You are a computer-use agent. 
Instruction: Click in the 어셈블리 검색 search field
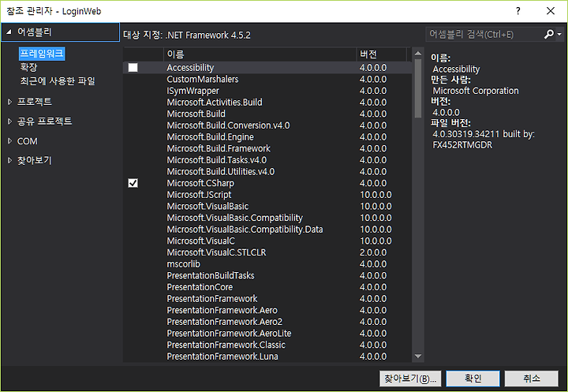484,35
